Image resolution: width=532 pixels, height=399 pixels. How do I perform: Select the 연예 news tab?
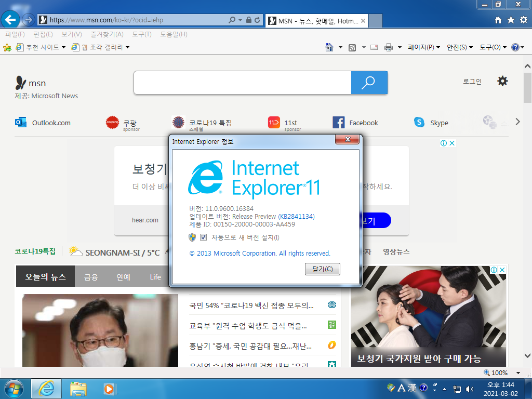tap(124, 276)
